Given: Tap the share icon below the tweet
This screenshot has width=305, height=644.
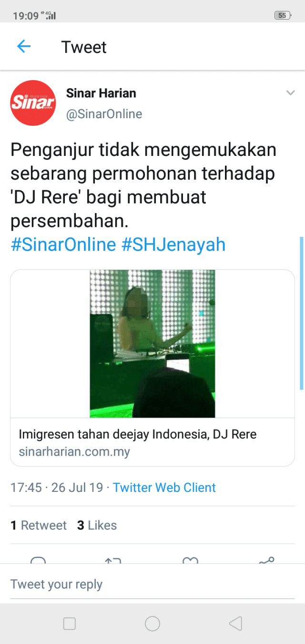Looking at the screenshot, I should (x=266, y=561).
